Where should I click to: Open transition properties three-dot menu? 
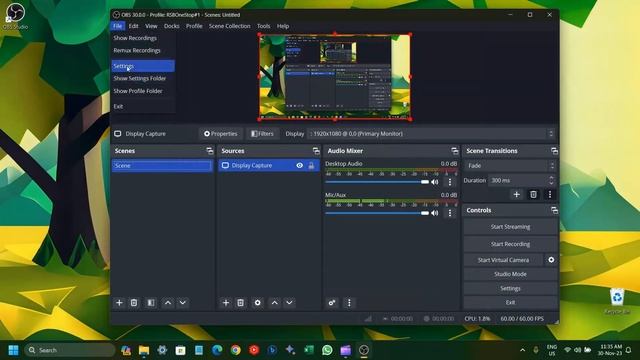coord(550,195)
